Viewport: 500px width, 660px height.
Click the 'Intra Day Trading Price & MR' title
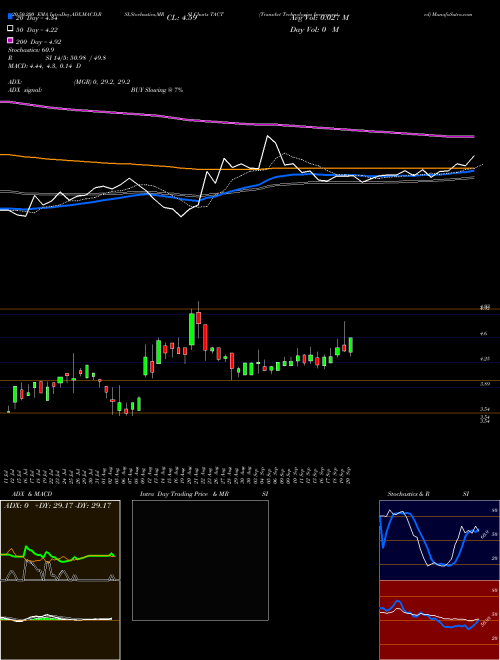click(184, 494)
